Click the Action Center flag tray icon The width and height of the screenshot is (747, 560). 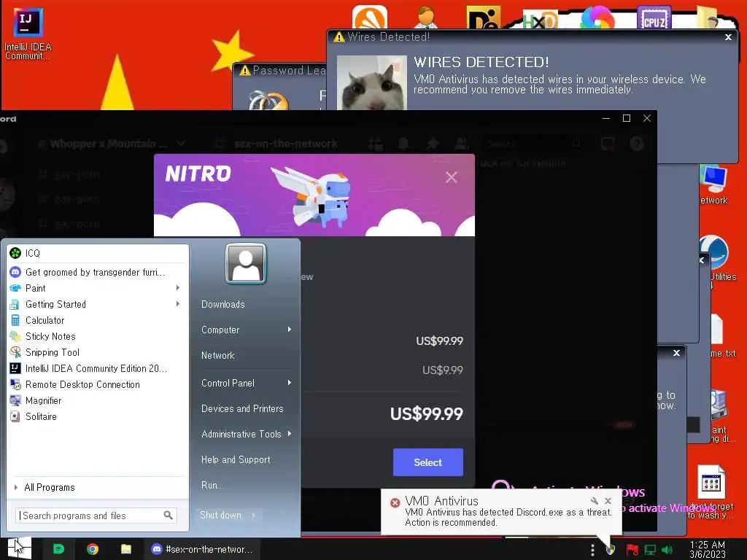coord(632,550)
